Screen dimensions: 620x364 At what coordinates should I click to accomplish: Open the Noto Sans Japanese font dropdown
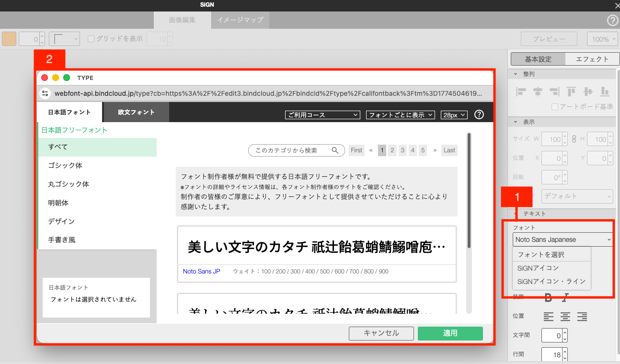pos(562,239)
